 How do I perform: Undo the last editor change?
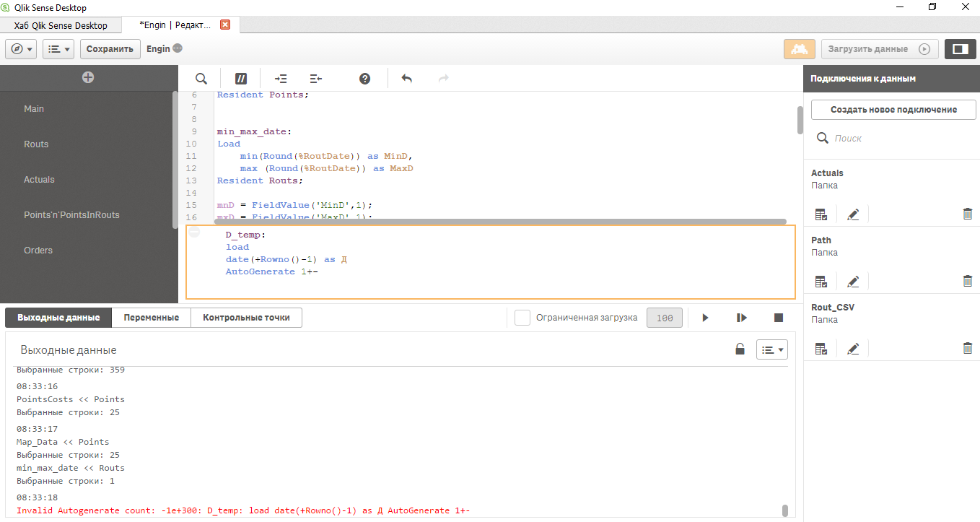coord(407,79)
